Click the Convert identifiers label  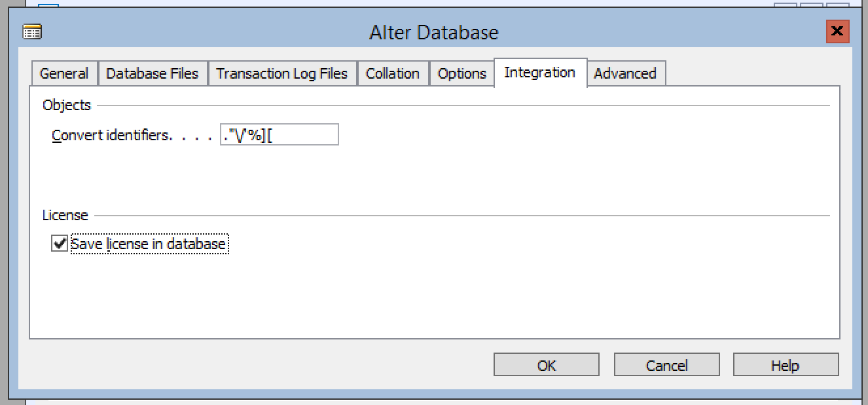point(112,136)
